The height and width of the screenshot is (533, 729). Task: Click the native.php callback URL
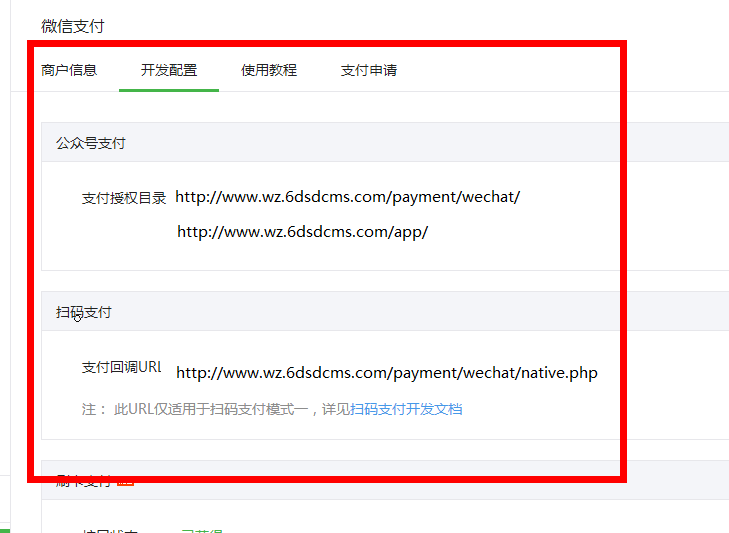387,373
